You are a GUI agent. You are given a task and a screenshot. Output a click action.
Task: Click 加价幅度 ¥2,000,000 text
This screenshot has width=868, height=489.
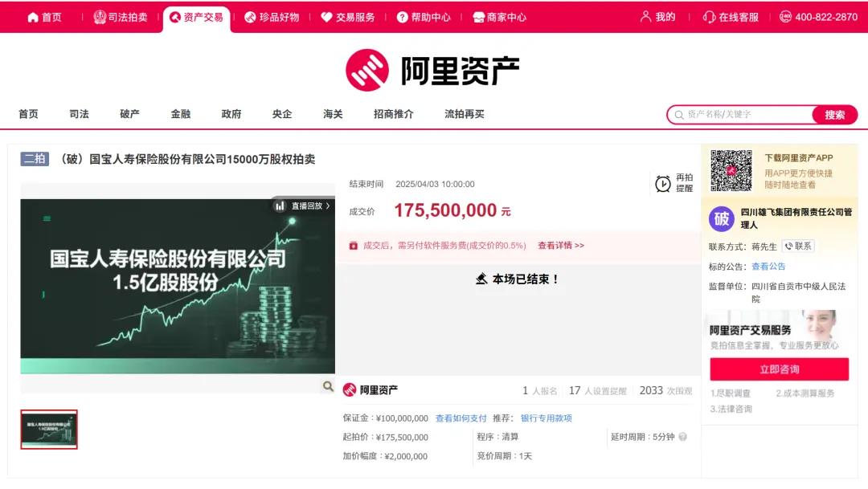385,456
